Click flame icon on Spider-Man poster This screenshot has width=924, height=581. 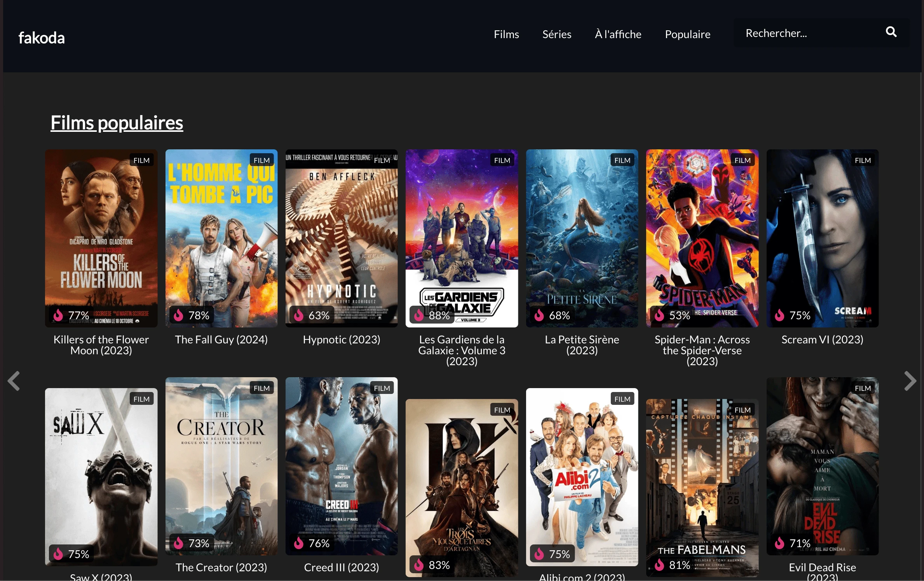(659, 315)
